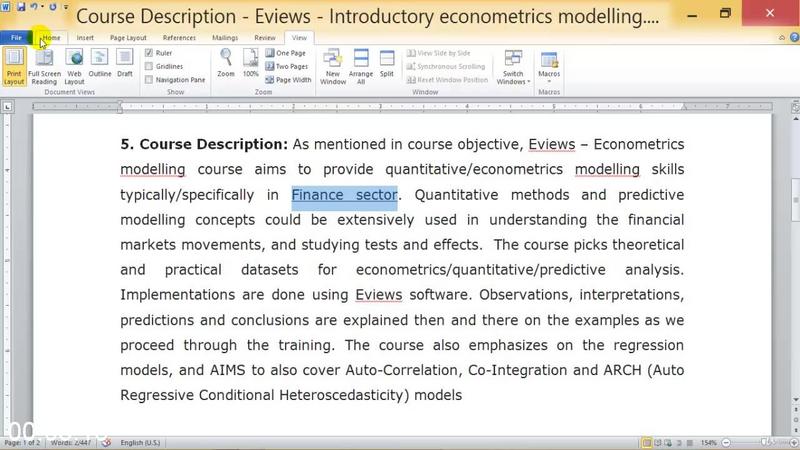Minimize the ribbon with caret icon
Screen dimensions: 800x450
click(782, 38)
